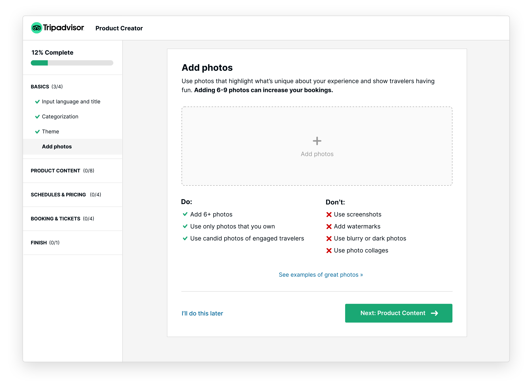Click Add watermarks text
The width and height of the screenshot is (532, 392).
coord(357,226)
